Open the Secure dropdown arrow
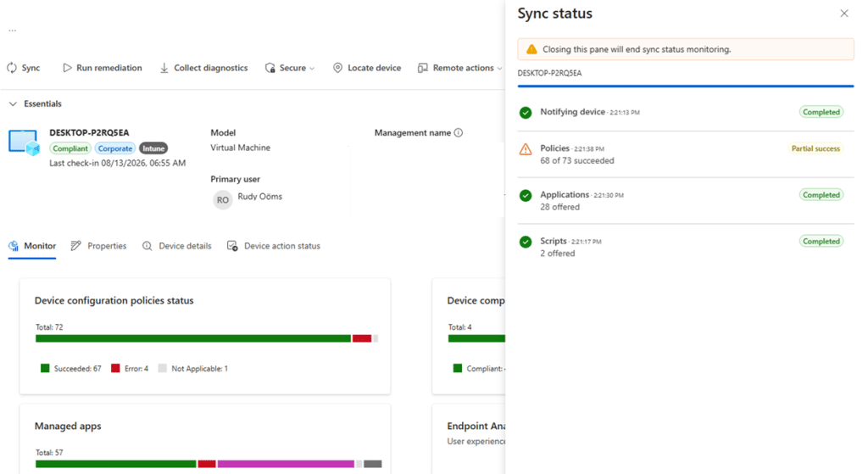Viewport: 868px width, 474px height. coord(312,68)
